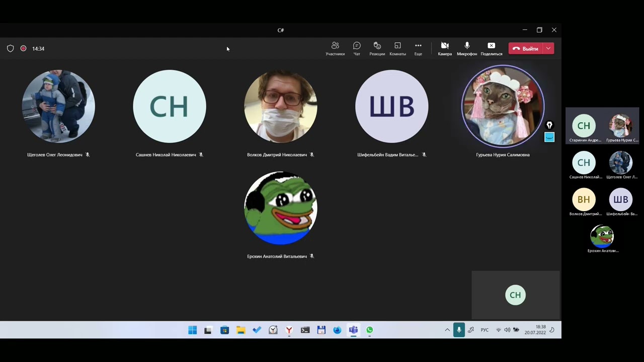This screenshot has height=362, width=644.
Task: Open network settings from the tray
Action: pos(499,330)
